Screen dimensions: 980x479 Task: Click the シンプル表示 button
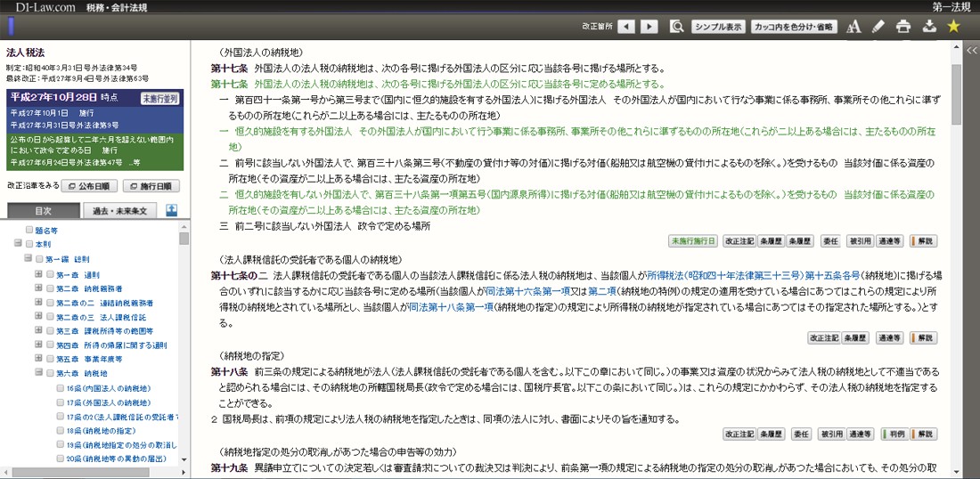pos(717,27)
